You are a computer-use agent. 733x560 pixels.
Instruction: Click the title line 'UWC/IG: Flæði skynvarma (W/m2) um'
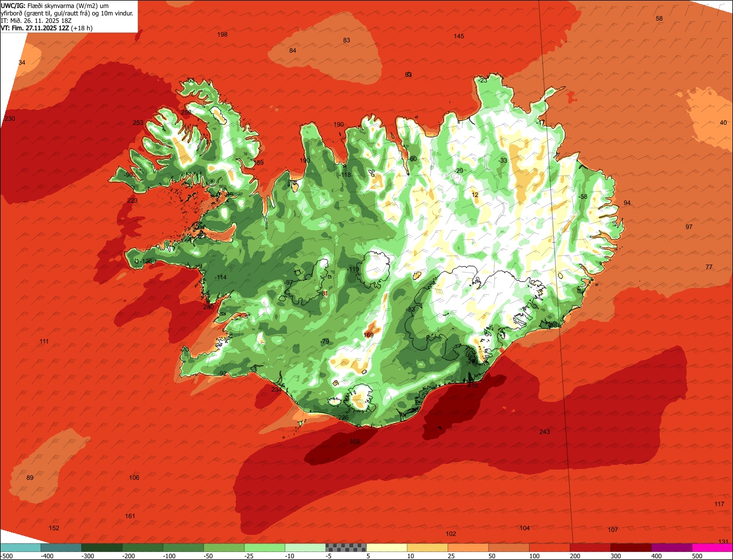(x=55, y=6)
